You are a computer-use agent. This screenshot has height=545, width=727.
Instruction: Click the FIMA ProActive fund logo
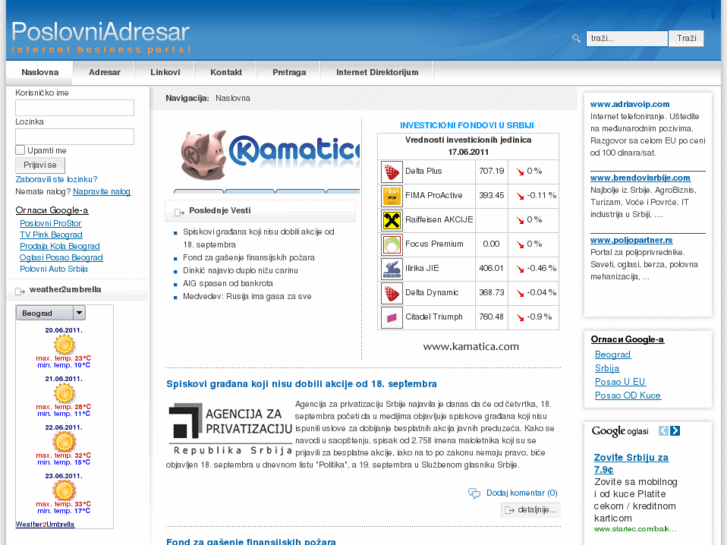coord(391,196)
